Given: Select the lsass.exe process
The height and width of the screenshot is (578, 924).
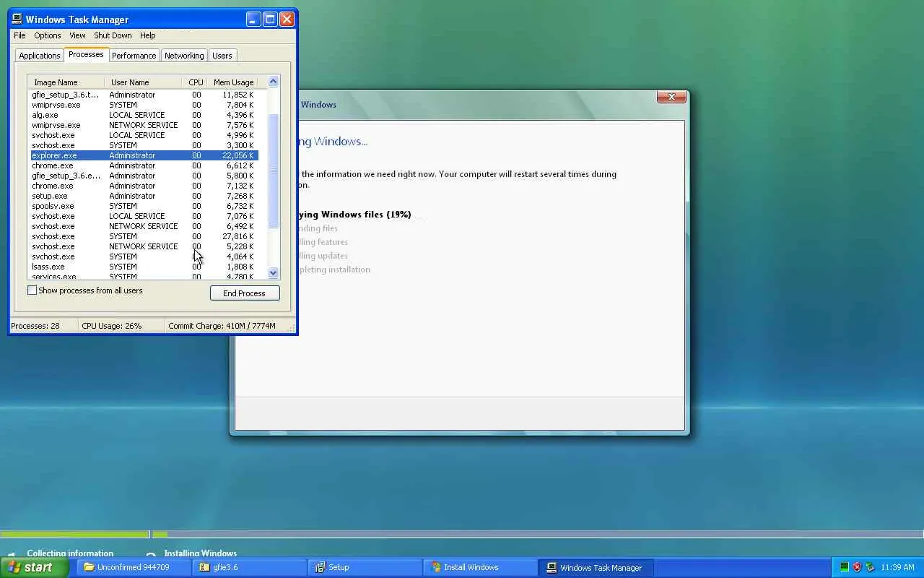Looking at the screenshot, I should coord(143,267).
